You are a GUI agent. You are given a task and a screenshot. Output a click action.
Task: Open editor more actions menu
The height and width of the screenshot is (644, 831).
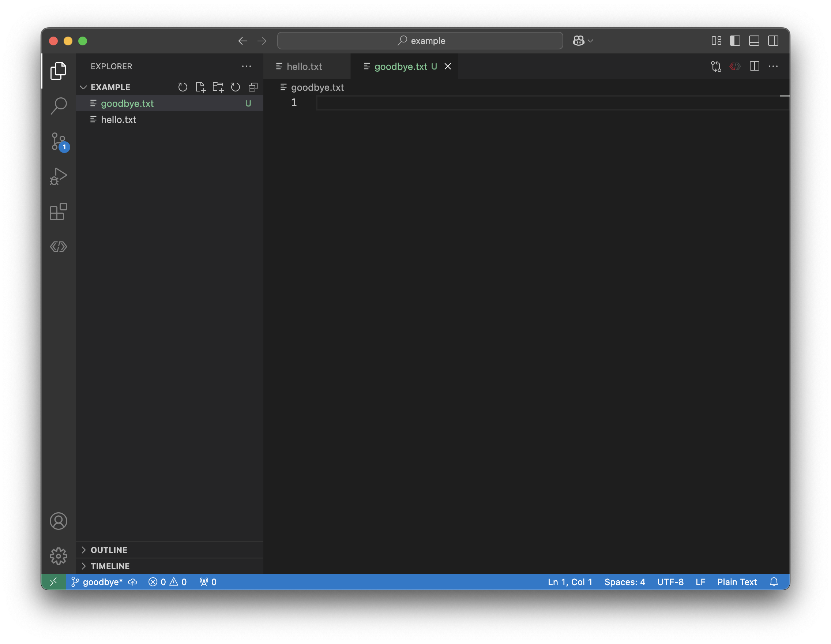click(x=773, y=66)
